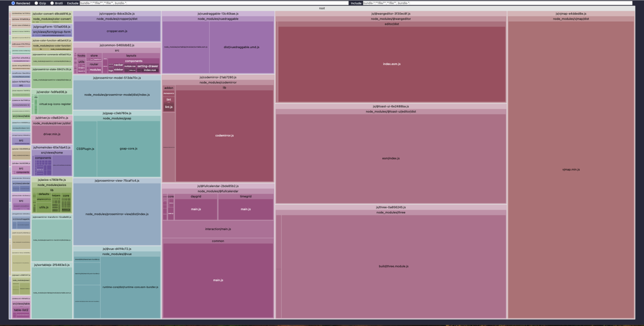Viewport: 644px width, 326px height.
Task: Select the js/prosemirror-model-513de70c.js chunk header
Action: [x=117, y=78]
